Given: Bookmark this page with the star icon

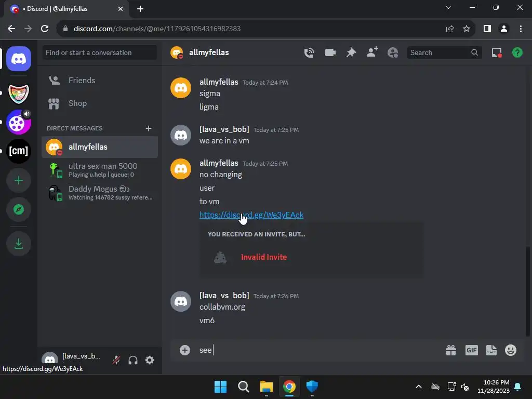Looking at the screenshot, I should (x=467, y=29).
